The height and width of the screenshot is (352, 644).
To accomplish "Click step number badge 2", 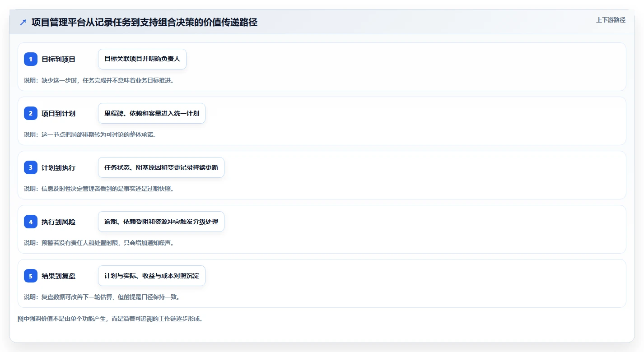I will point(31,113).
